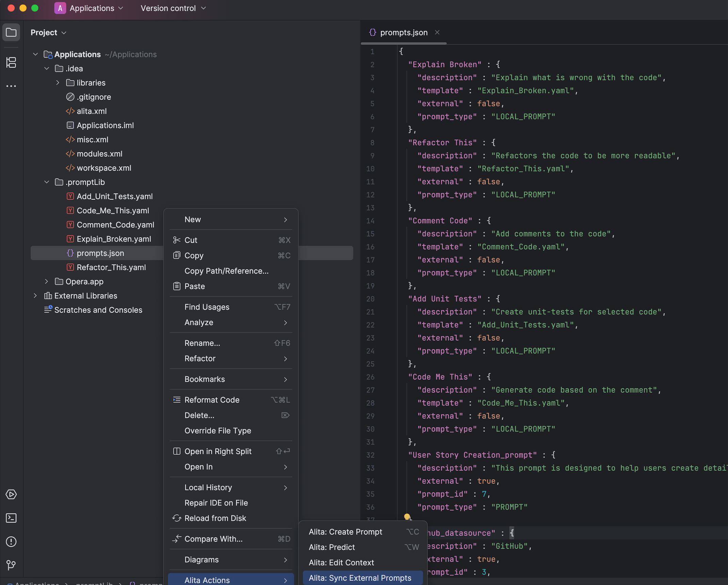Open the Services run icon in sidebar
Viewport: 728px width, 585px height.
point(11,494)
